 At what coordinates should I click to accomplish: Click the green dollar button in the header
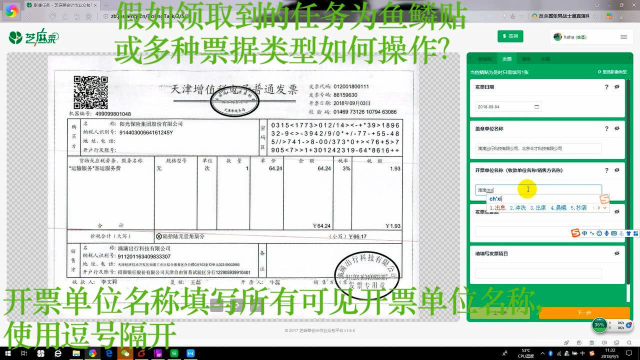pyautogui.click(x=510, y=36)
